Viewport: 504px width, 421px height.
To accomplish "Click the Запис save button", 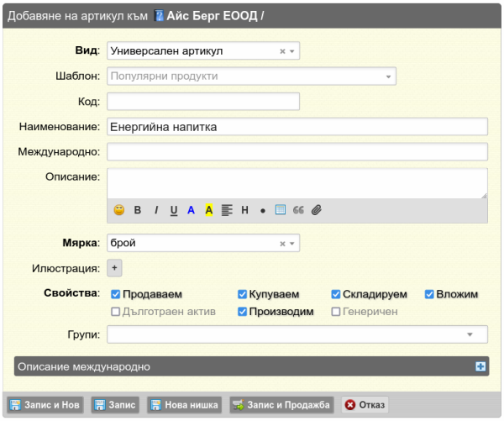I will pos(115,404).
